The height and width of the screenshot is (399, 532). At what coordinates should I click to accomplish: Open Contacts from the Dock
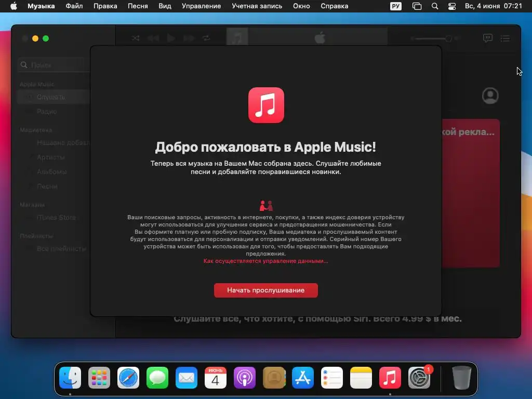pyautogui.click(x=274, y=378)
